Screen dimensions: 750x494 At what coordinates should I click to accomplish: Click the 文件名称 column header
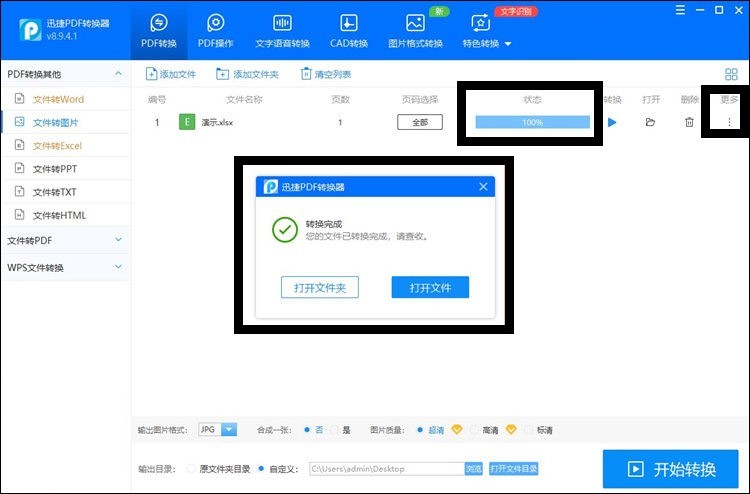pyautogui.click(x=244, y=99)
